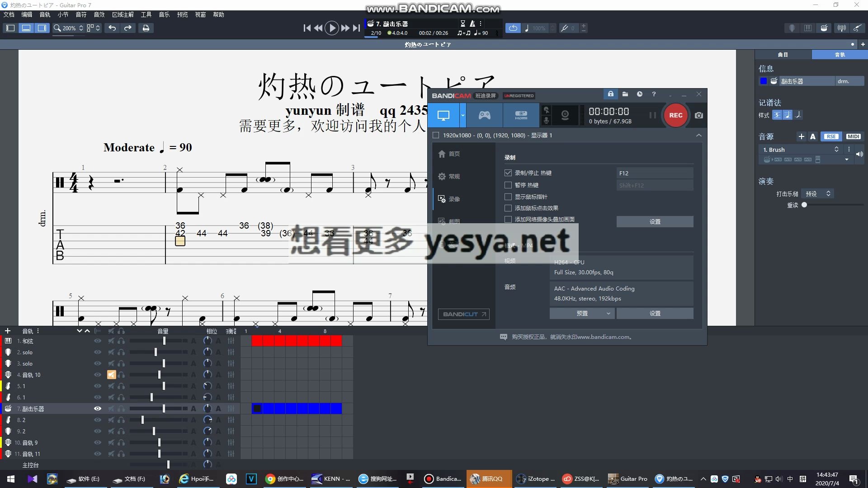Viewport: 868px width, 488px height.
Task: Open the Bandicam 首页 Home section
Action: coord(449,154)
